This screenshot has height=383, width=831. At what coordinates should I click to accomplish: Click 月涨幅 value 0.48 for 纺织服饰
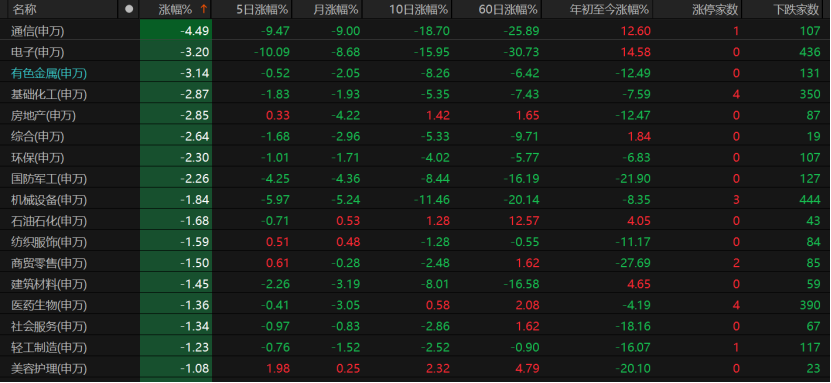click(x=348, y=242)
